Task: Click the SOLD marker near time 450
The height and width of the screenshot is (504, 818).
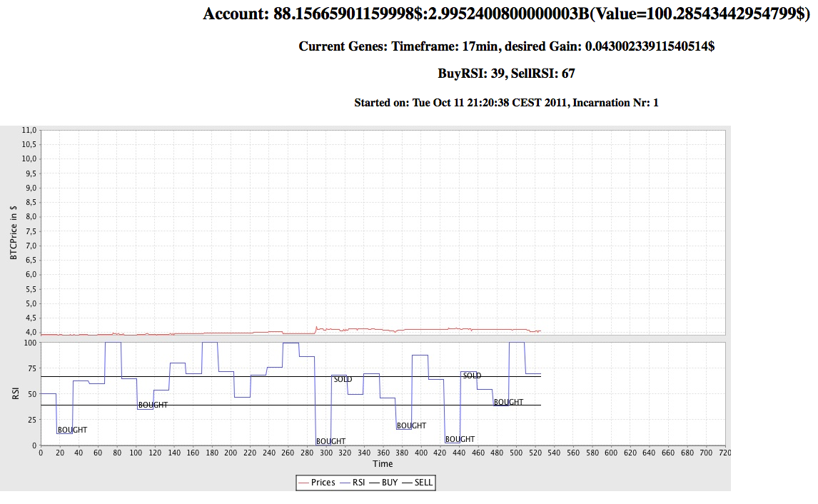Action: tap(472, 376)
